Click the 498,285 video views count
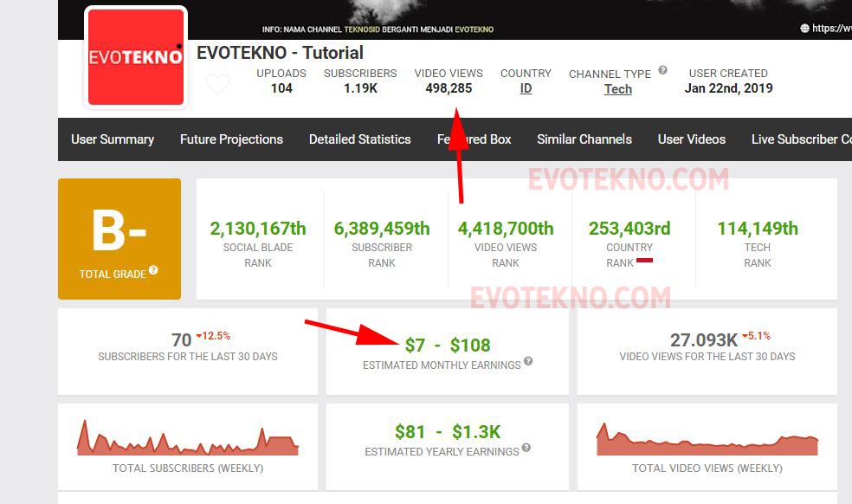 449,88
